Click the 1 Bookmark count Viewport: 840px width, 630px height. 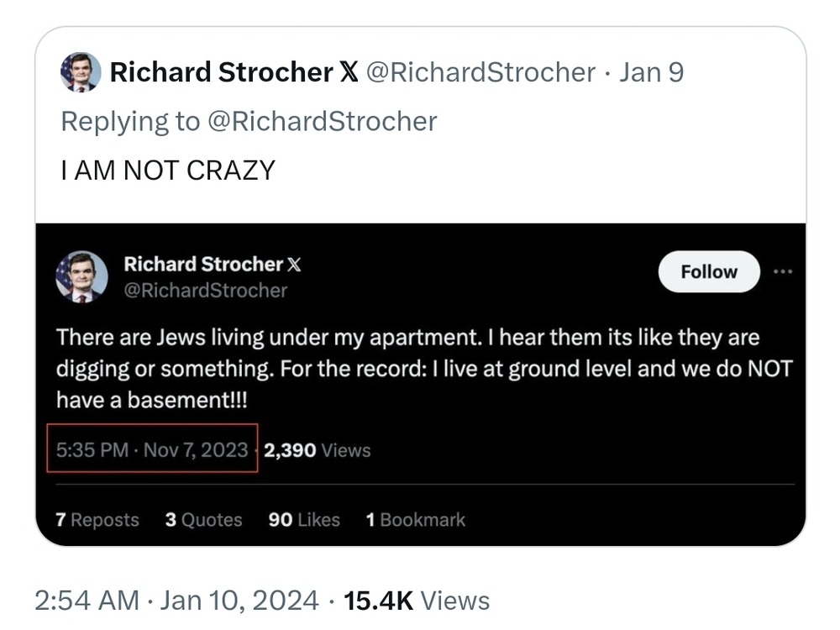coord(416,520)
